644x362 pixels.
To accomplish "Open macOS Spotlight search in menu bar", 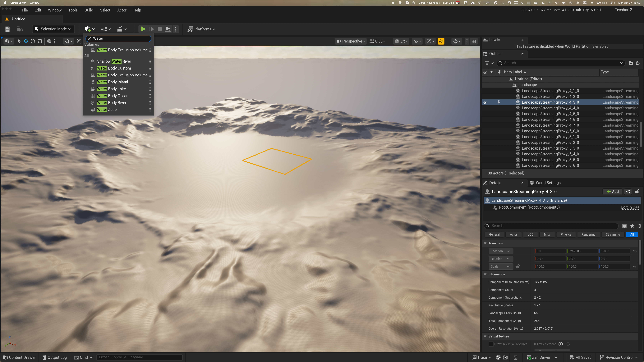I will click(x=522, y=3).
